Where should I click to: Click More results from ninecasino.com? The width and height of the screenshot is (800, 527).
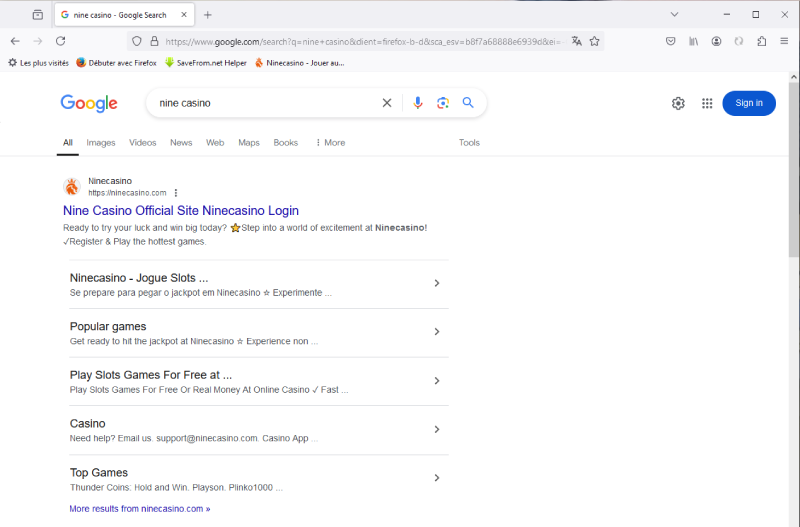[x=140, y=509]
